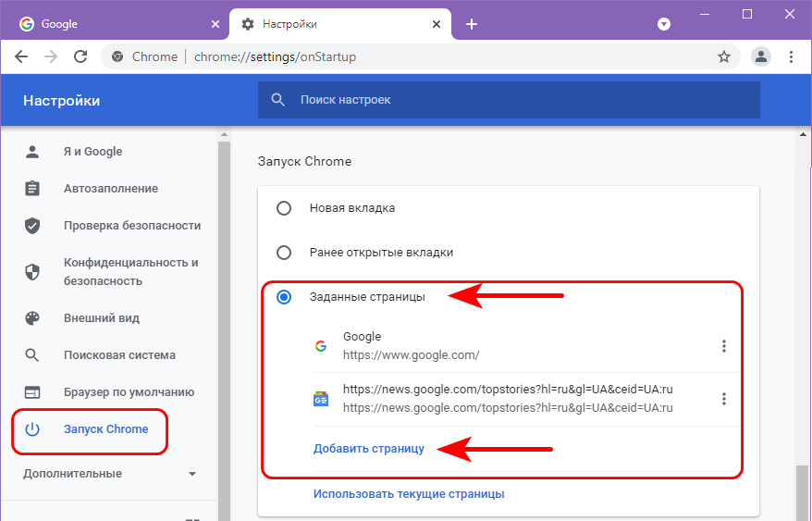Open the tab search dropdown in title bar

[x=664, y=24]
